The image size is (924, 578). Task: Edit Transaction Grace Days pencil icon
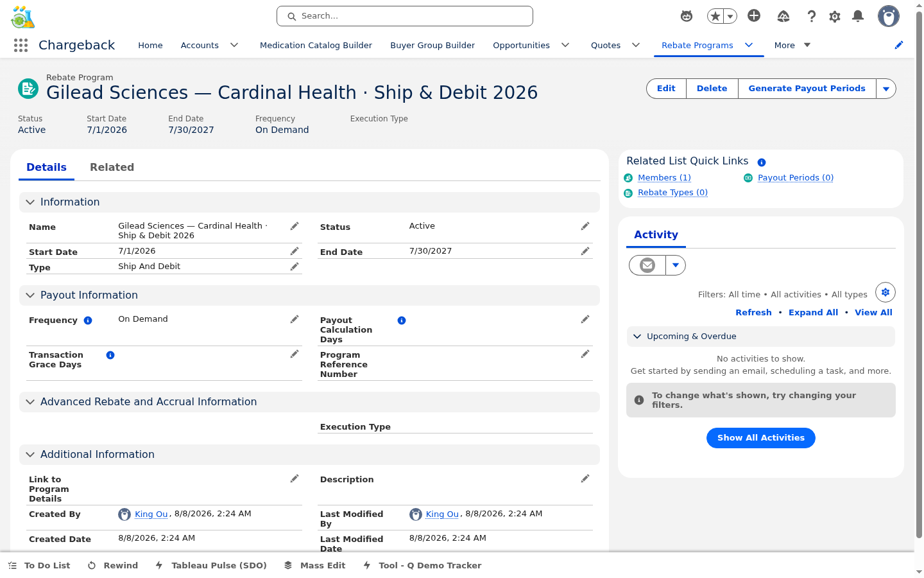(x=295, y=354)
